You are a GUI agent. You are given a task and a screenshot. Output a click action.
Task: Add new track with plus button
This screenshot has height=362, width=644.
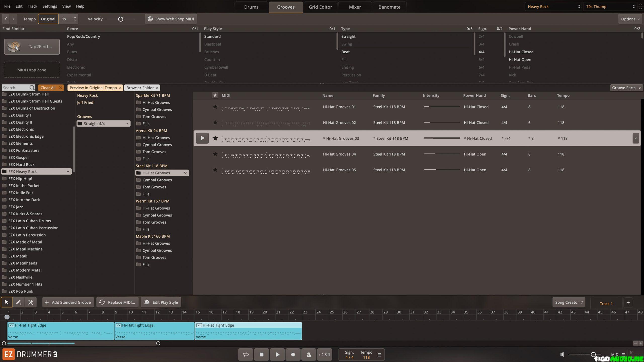[628, 303]
